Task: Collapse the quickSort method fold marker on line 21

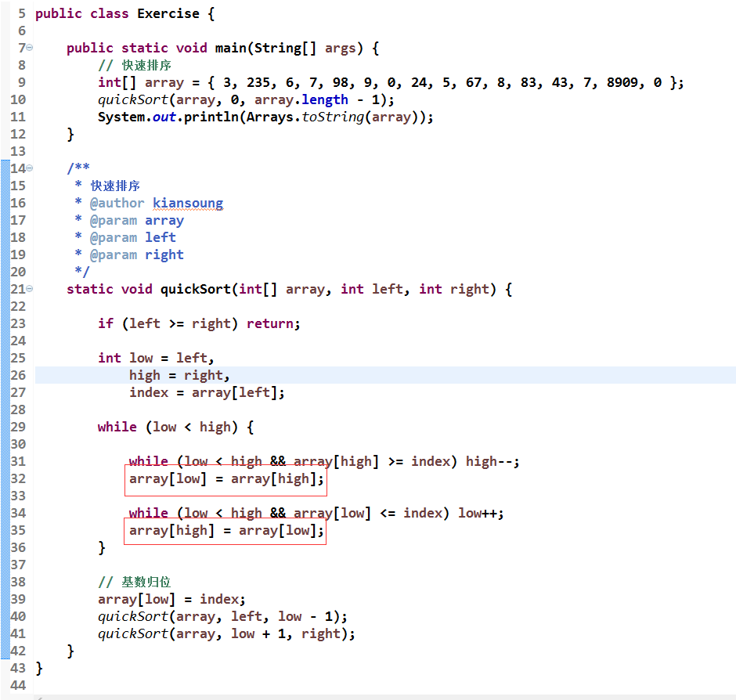Action: (x=30, y=288)
